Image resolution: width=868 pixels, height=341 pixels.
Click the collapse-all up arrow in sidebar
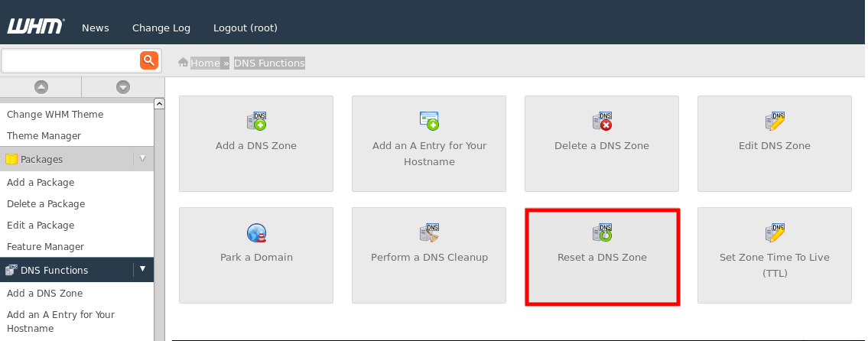tap(41, 87)
